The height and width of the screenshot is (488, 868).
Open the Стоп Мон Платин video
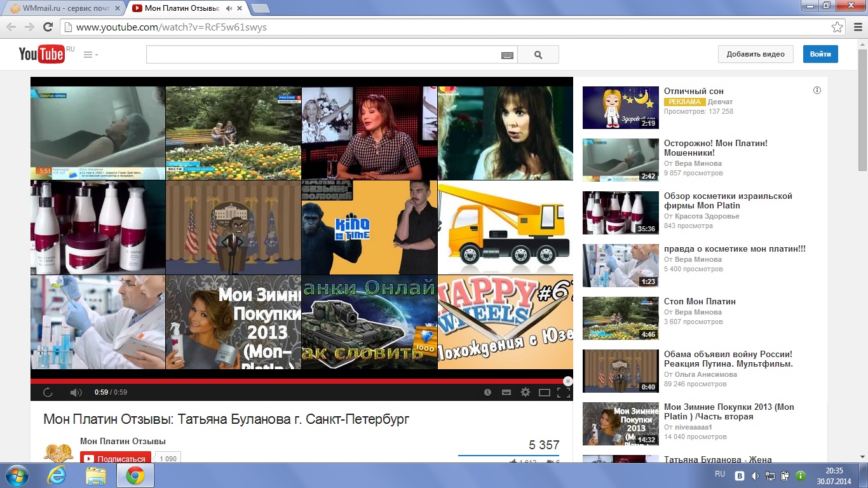[700, 302]
